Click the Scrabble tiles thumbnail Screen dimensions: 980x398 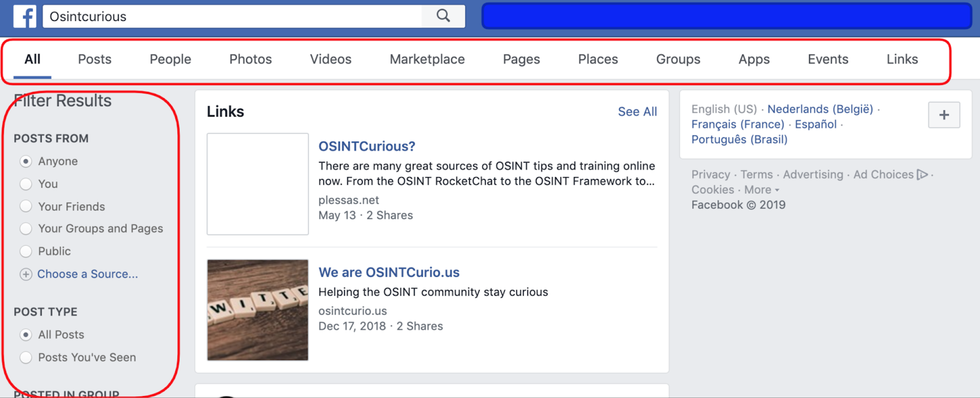pos(258,310)
